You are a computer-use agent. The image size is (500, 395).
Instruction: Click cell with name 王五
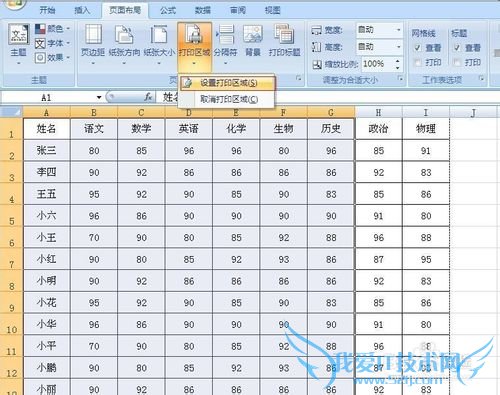pos(47,194)
